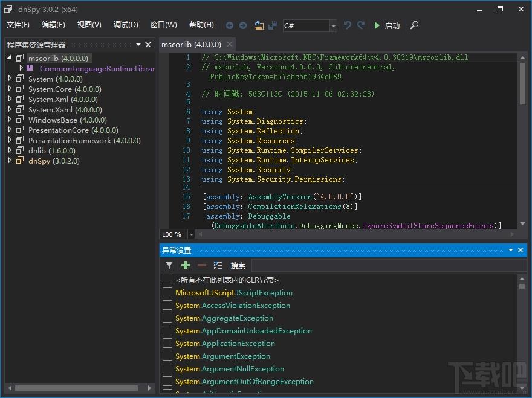This screenshot has height=398, width=532.
Task: Toggle System.ApplicationException checkbox
Action: [x=167, y=343]
